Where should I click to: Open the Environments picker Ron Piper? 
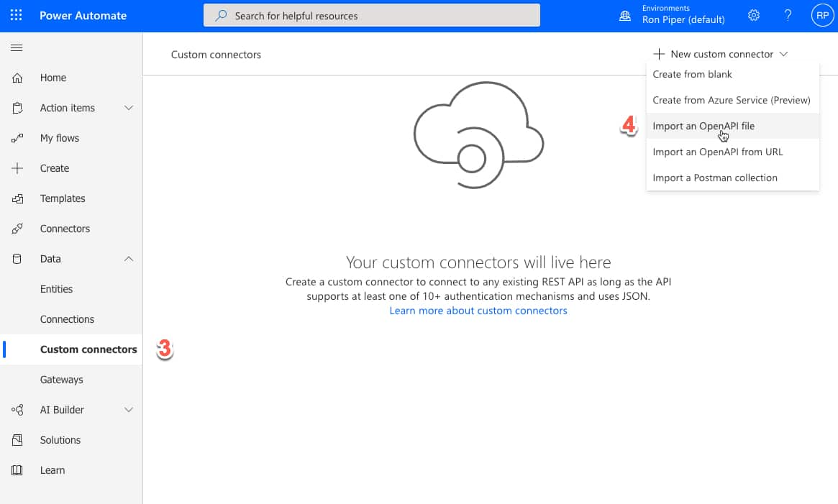673,15
